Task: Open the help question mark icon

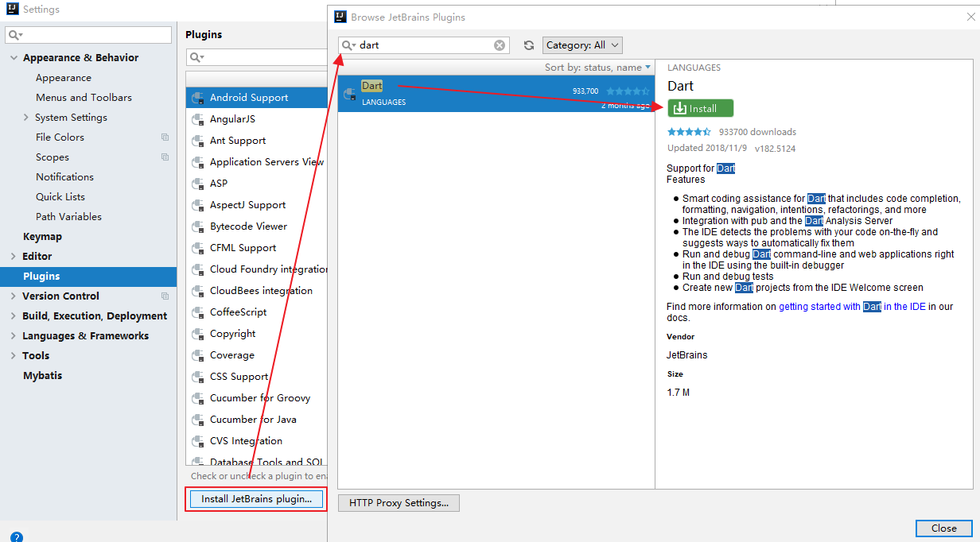Action: [17, 537]
